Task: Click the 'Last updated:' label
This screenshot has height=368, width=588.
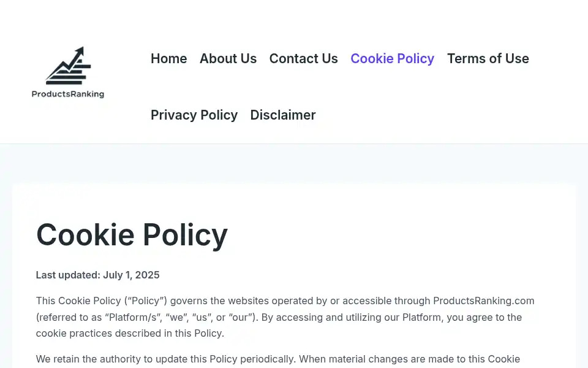Action: click(68, 275)
